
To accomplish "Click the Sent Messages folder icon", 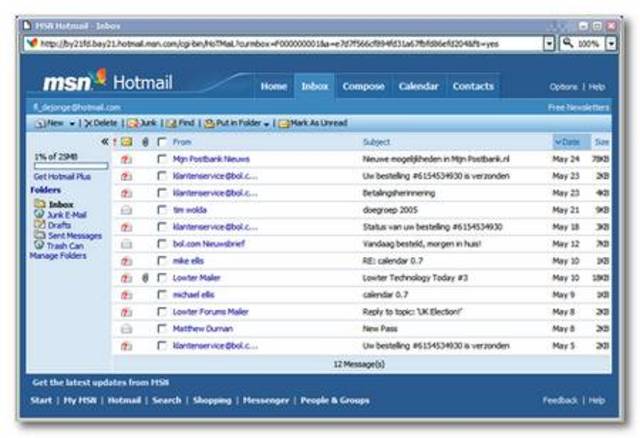I will pyautogui.click(x=40, y=235).
